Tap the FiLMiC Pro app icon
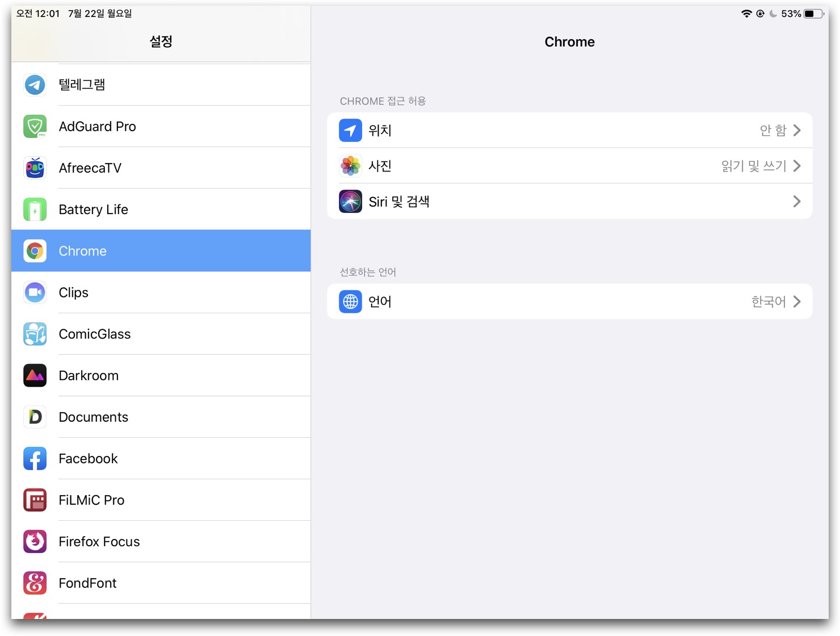 tap(35, 500)
